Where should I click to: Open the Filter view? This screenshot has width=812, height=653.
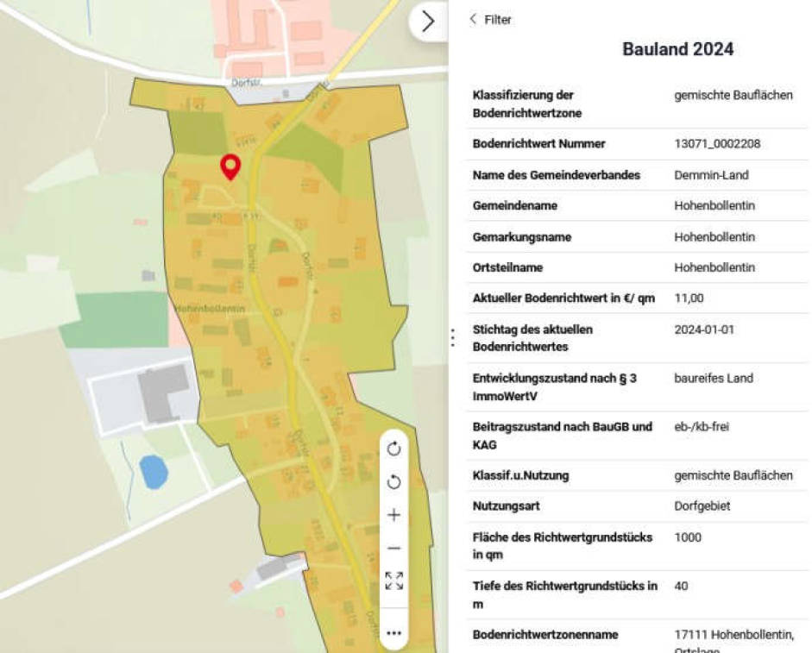click(x=496, y=19)
